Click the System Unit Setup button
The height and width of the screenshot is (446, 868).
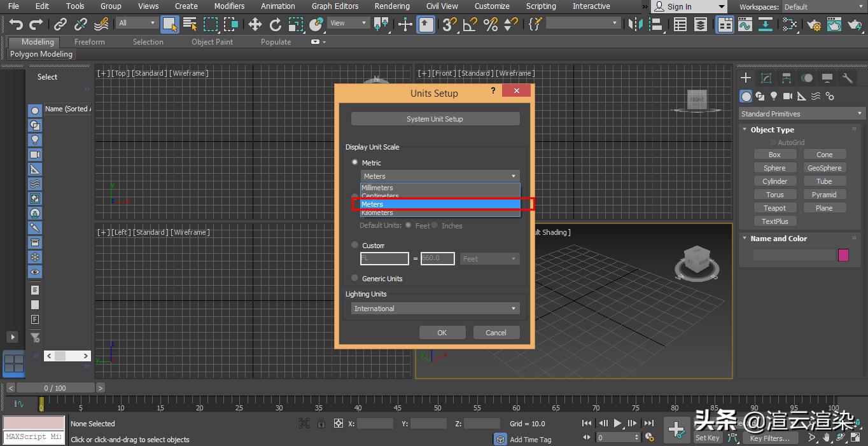pos(435,118)
